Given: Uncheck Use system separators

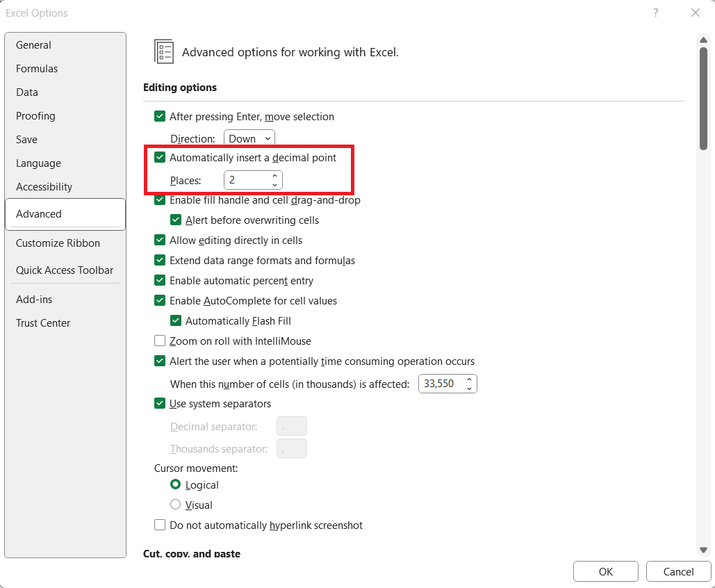Looking at the screenshot, I should point(160,403).
